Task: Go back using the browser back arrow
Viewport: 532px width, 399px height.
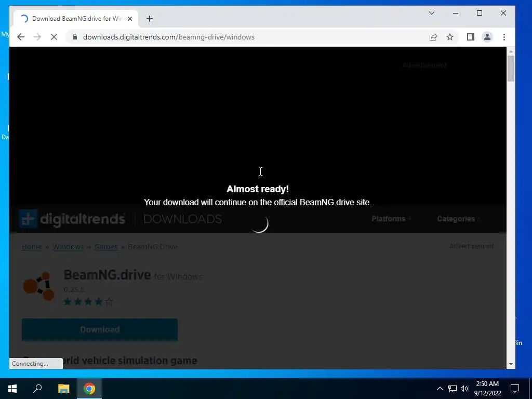Action: 21,37
